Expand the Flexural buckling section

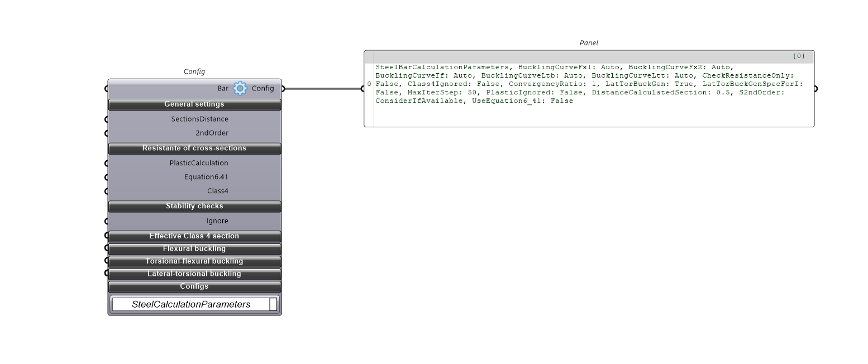[x=194, y=249]
